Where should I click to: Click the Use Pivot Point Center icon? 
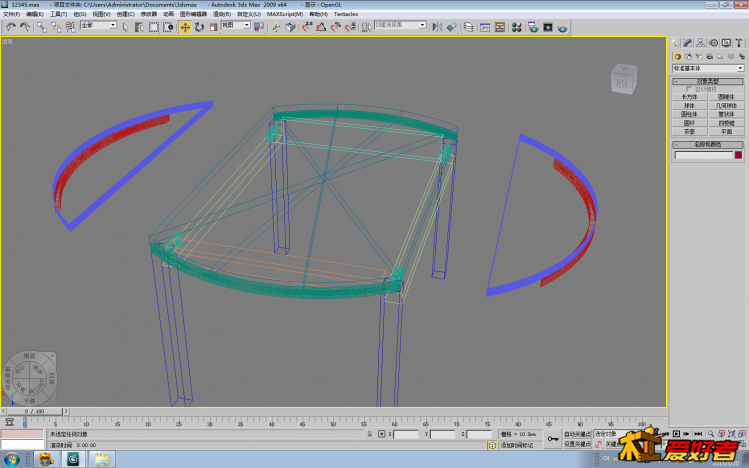[x=259, y=27]
